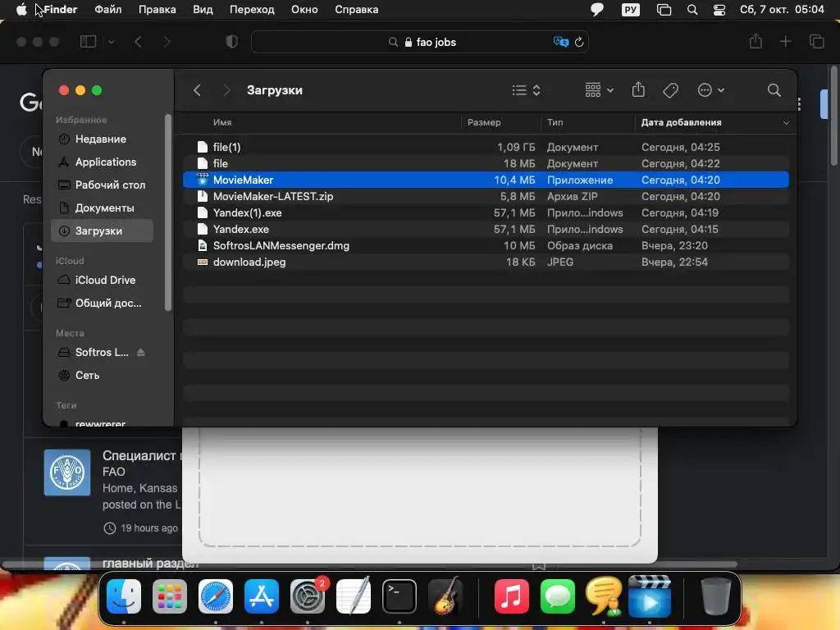
Task: Open Загрузки folder in sidebar
Action: [x=102, y=231]
